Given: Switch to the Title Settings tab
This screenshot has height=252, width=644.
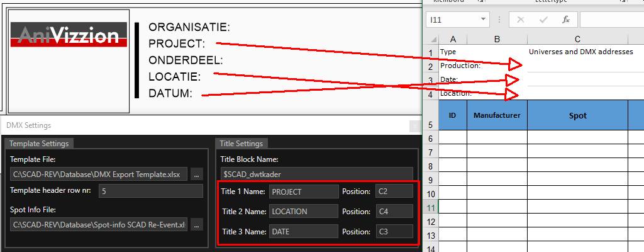Looking at the screenshot, I should coord(242,143).
